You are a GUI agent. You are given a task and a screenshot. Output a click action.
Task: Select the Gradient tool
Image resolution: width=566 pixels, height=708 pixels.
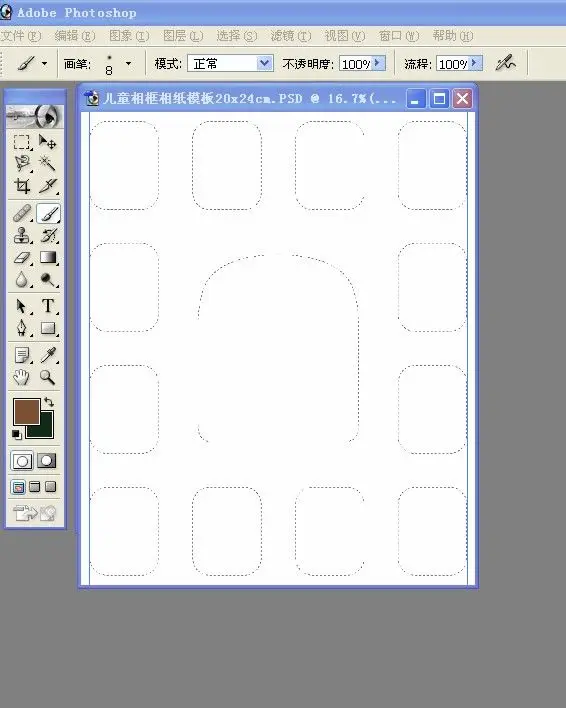[47, 258]
